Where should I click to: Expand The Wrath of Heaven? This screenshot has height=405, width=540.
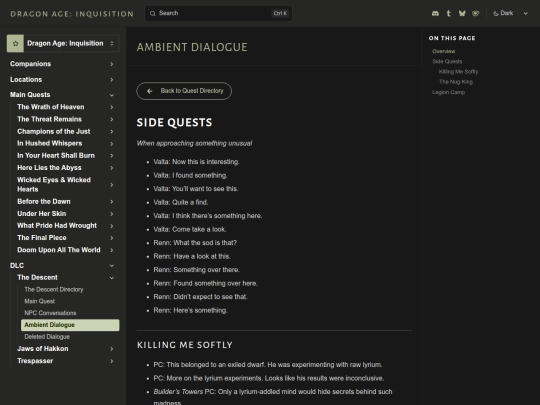click(x=65, y=107)
